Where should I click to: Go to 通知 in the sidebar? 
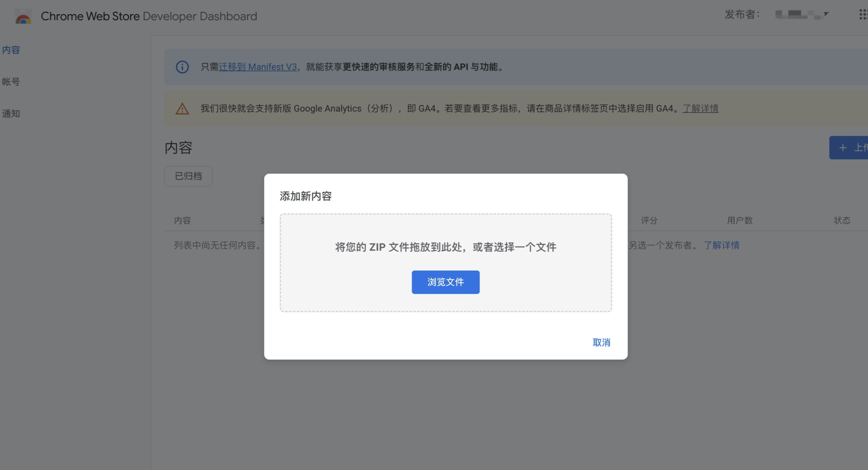tap(11, 114)
